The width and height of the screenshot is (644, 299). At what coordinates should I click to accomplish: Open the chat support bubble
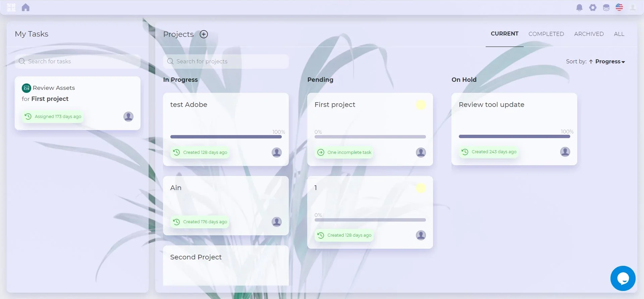point(623,278)
